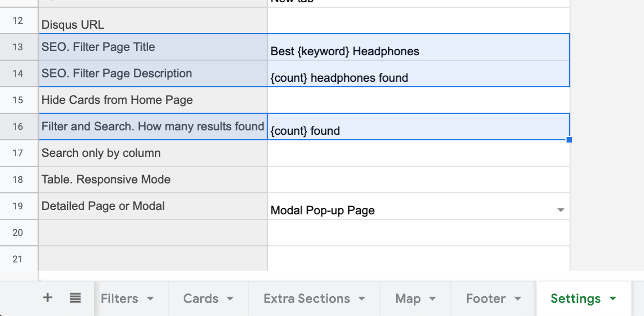This screenshot has height=316, width=644.
Task: Select the Footer sheet tab
Action: 486,298
